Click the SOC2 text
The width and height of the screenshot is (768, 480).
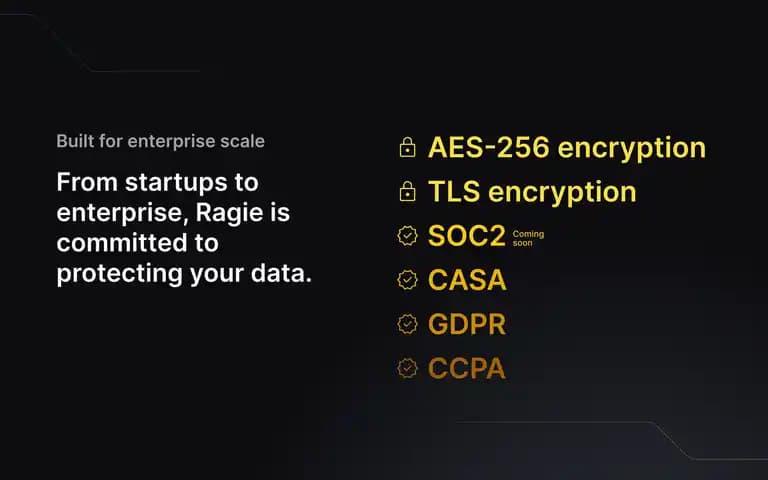(x=467, y=236)
